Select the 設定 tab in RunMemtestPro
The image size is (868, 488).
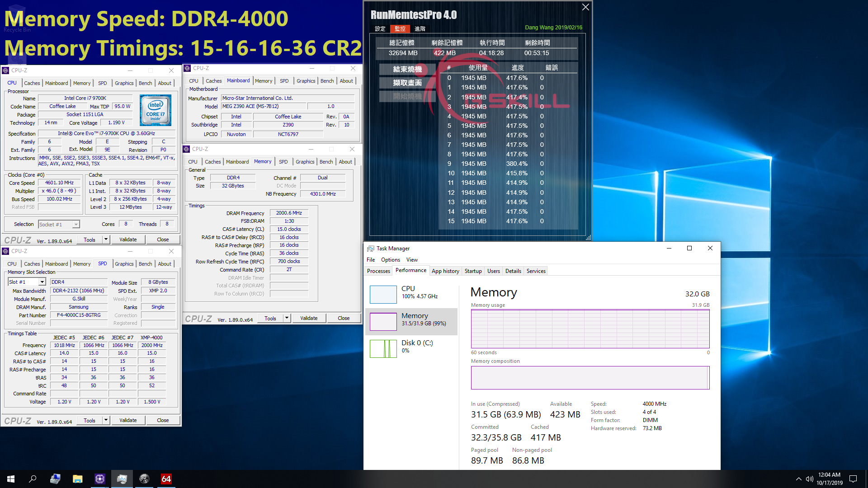(x=380, y=28)
